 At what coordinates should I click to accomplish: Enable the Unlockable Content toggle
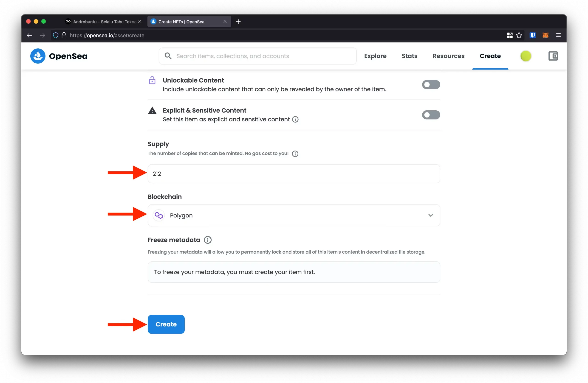pyautogui.click(x=431, y=85)
